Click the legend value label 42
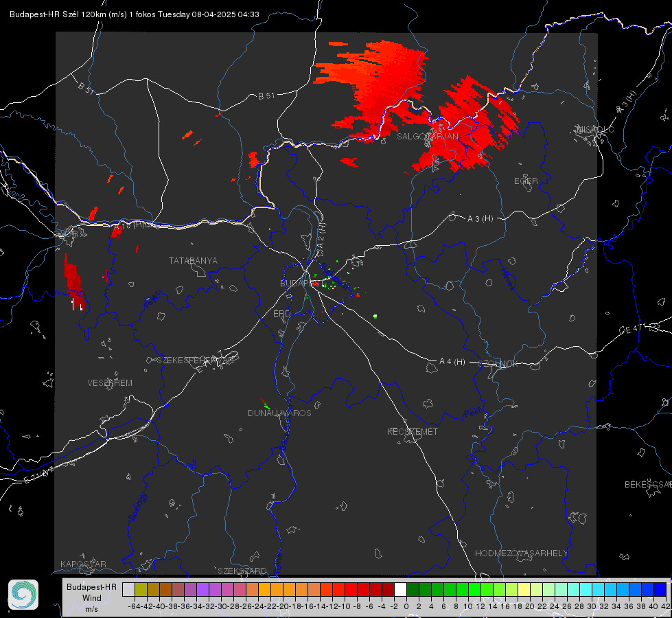672x618 pixels. coord(666,606)
